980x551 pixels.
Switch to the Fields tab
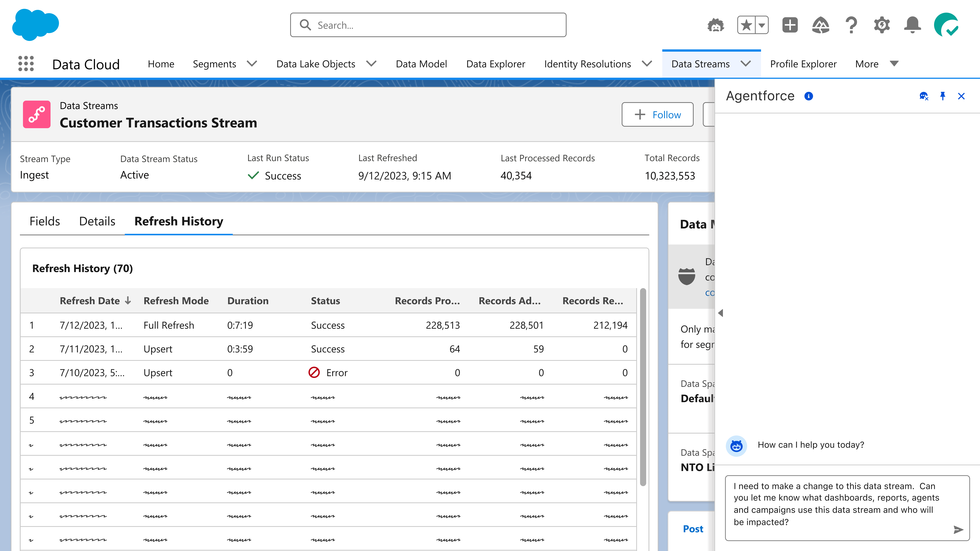tap(45, 221)
